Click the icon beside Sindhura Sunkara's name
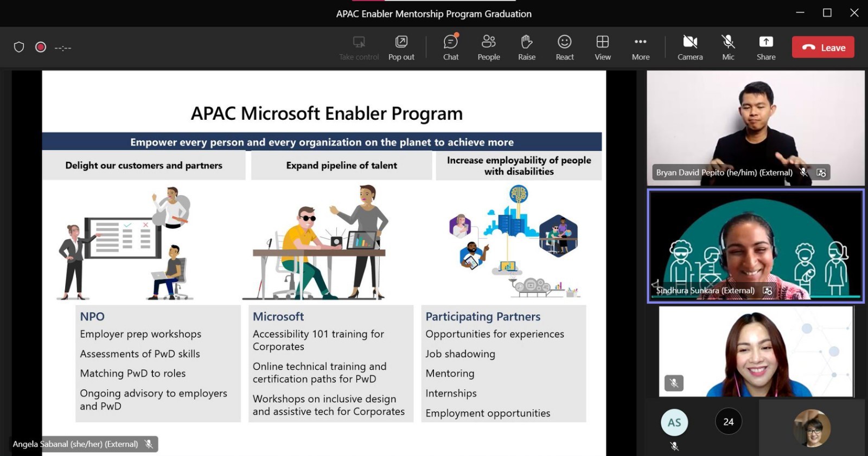868x456 pixels. [x=767, y=291]
